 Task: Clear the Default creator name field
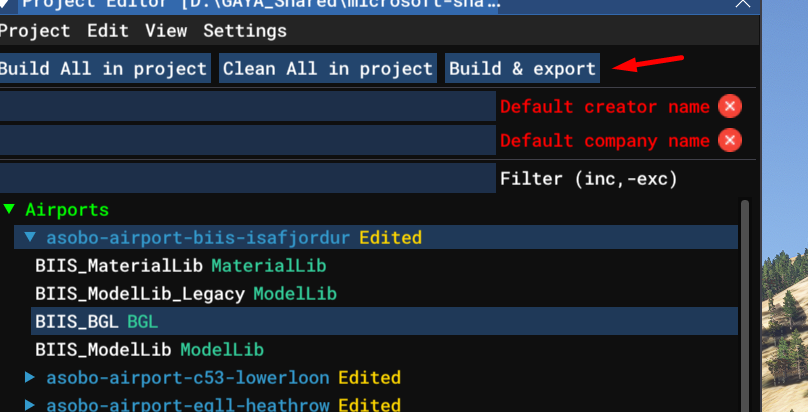point(730,107)
